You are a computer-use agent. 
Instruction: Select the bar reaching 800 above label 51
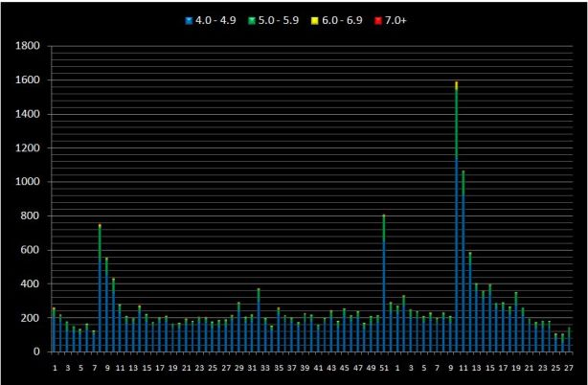384,287
